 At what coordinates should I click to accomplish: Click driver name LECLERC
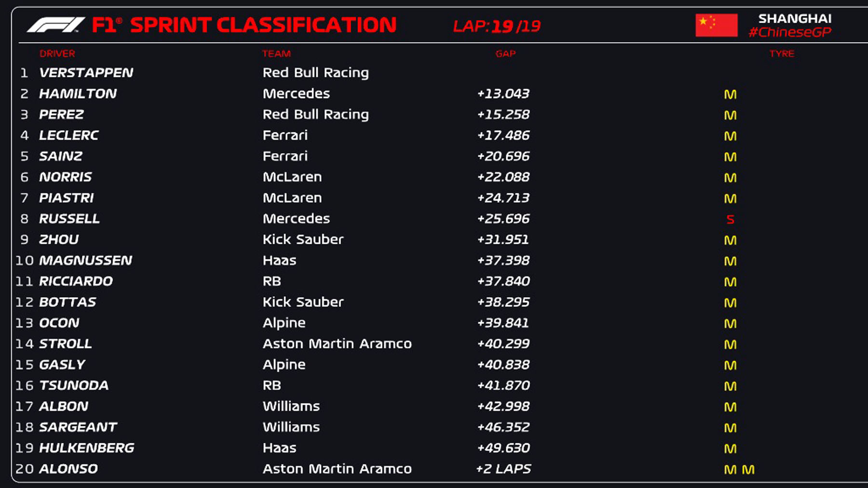pyautogui.click(x=69, y=135)
